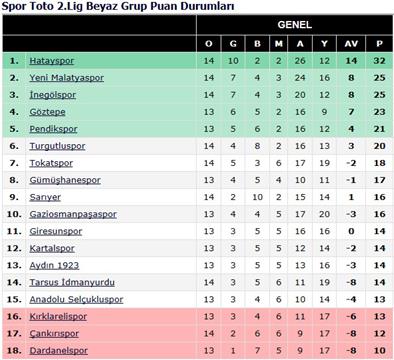Open Göztepe team page link

point(47,112)
